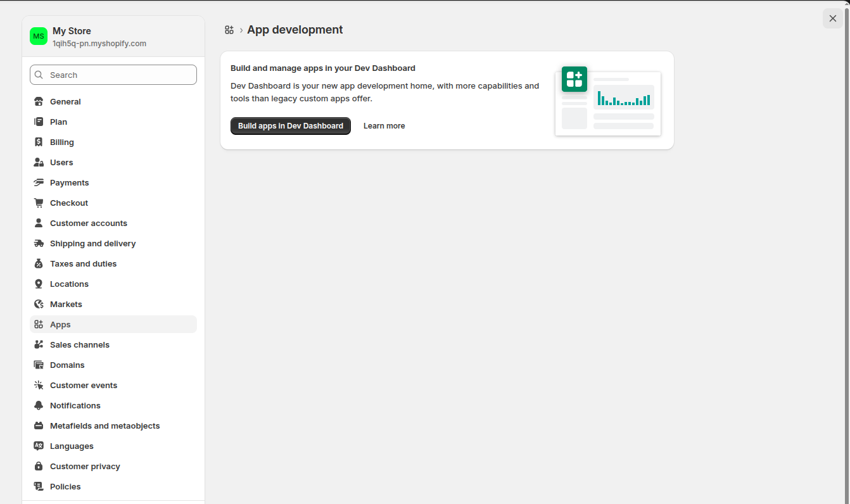Click the Taxes and duties icon
850x504 pixels.
pyautogui.click(x=39, y=263)
